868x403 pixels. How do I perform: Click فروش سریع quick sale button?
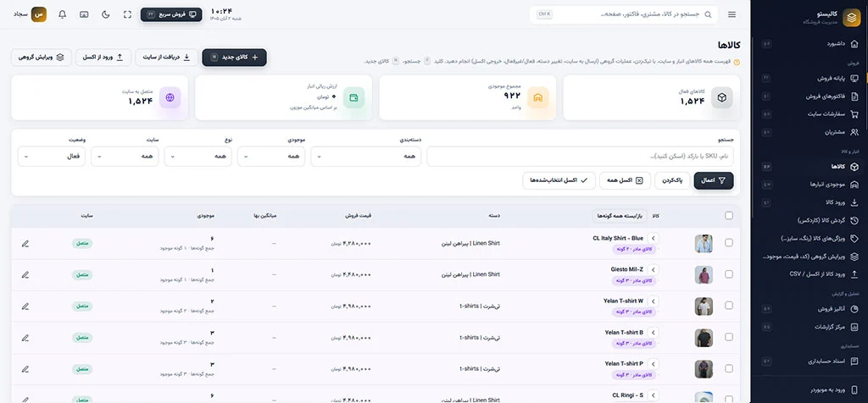click(171, 14)
